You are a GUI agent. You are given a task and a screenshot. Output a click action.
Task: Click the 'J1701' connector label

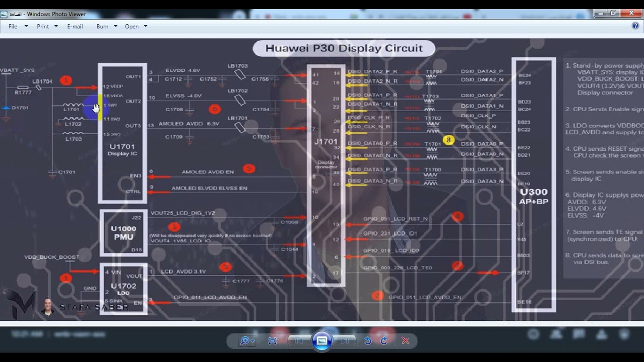[326, 142]
